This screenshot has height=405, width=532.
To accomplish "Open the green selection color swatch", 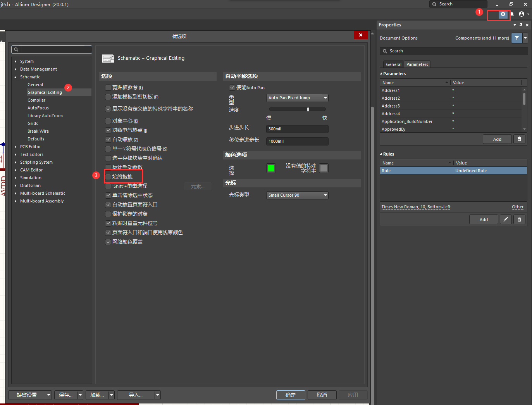I will [x=271, y=168].
